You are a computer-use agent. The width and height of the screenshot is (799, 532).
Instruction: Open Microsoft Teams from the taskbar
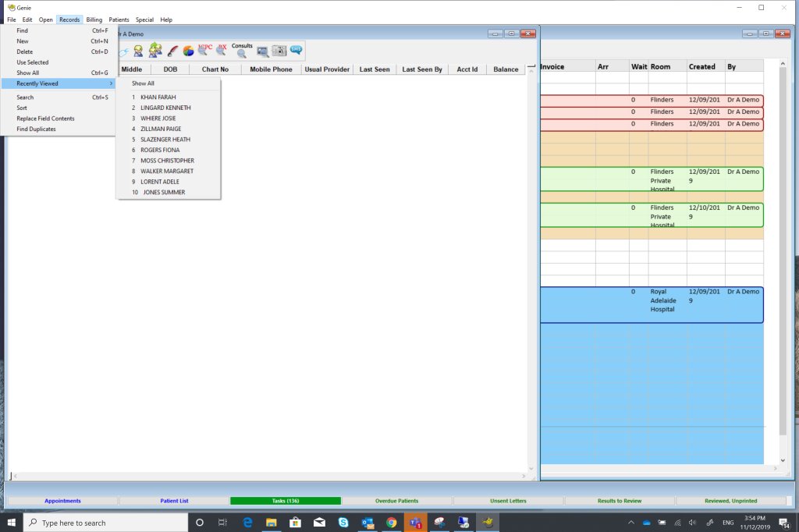pos(415,523)
